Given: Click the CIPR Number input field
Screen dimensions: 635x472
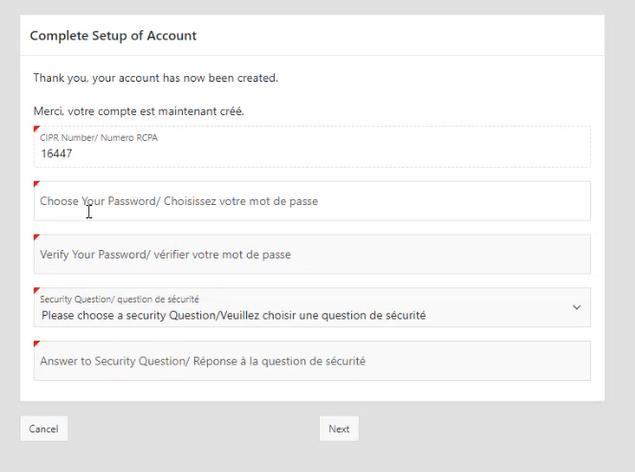Looking at the screenshot, I should click(x=311, y=154).
